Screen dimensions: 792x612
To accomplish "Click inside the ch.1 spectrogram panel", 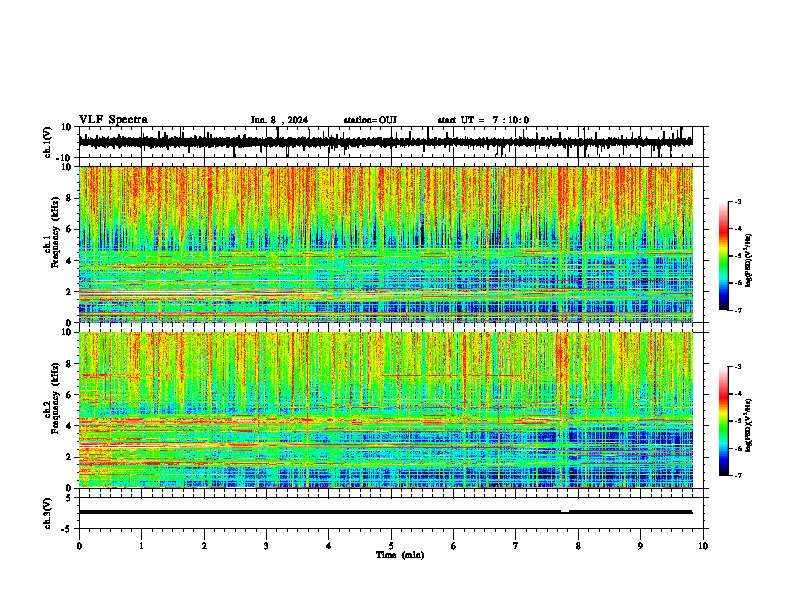I will (386, 244).
